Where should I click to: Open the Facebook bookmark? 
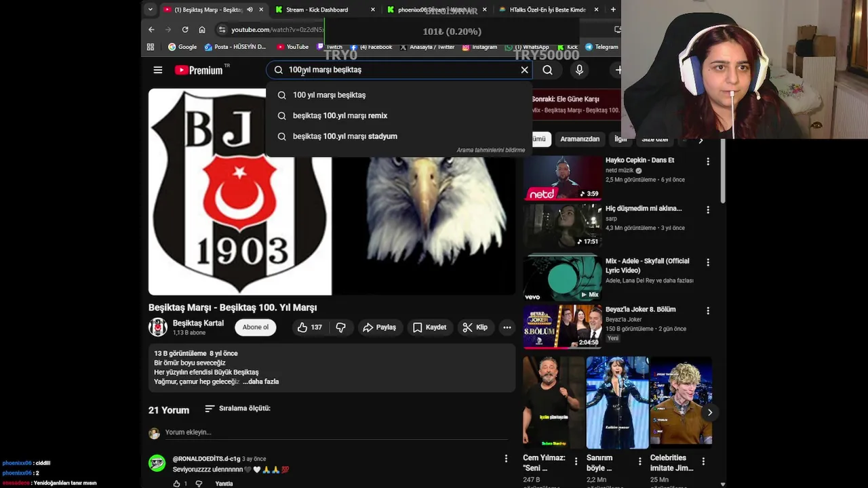coord(371,47)
